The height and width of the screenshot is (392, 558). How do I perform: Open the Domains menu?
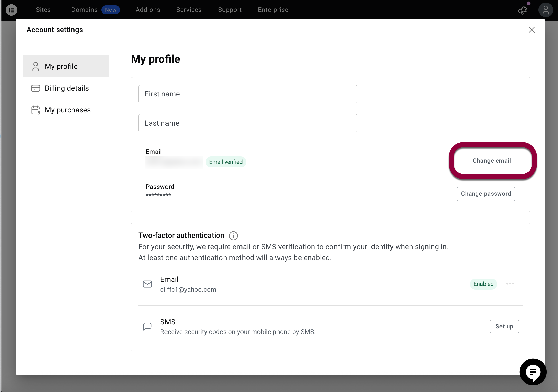coord(84,10)
